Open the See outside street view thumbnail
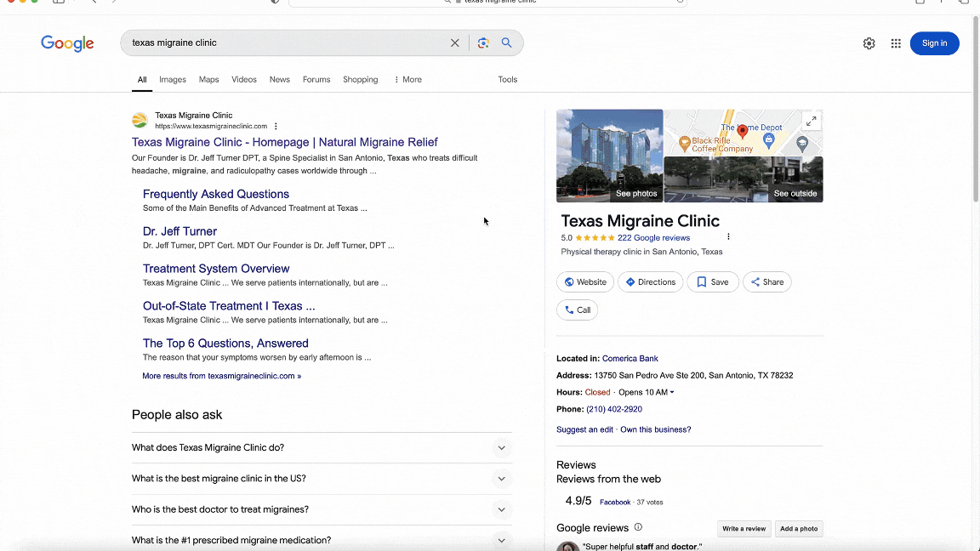Screen dimensions: 980x551 pyautogui.click(x=744, y=179)
